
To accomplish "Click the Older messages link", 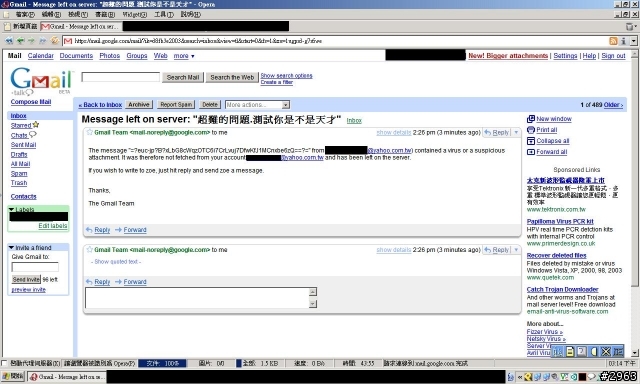I will coord(613,105).
